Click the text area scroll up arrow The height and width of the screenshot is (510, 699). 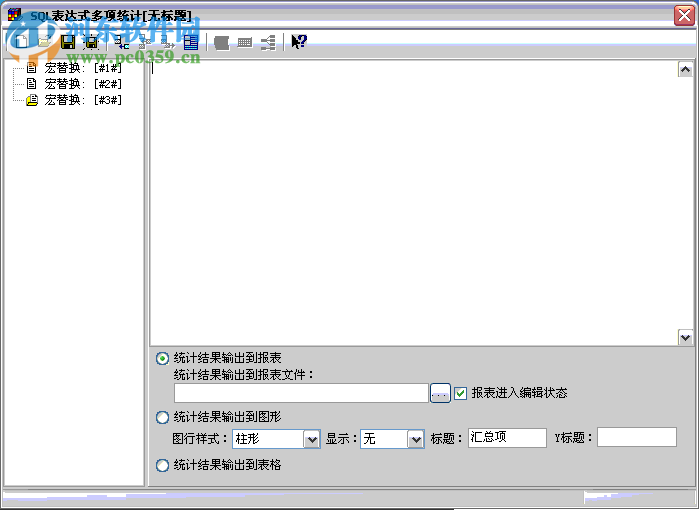click(685, 70)
